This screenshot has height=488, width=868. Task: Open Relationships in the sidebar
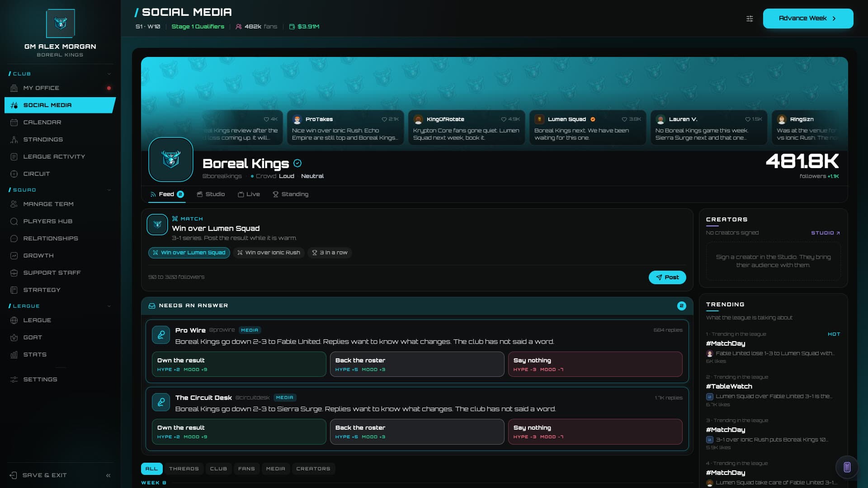pyautogui.click(x=60, y=239)
